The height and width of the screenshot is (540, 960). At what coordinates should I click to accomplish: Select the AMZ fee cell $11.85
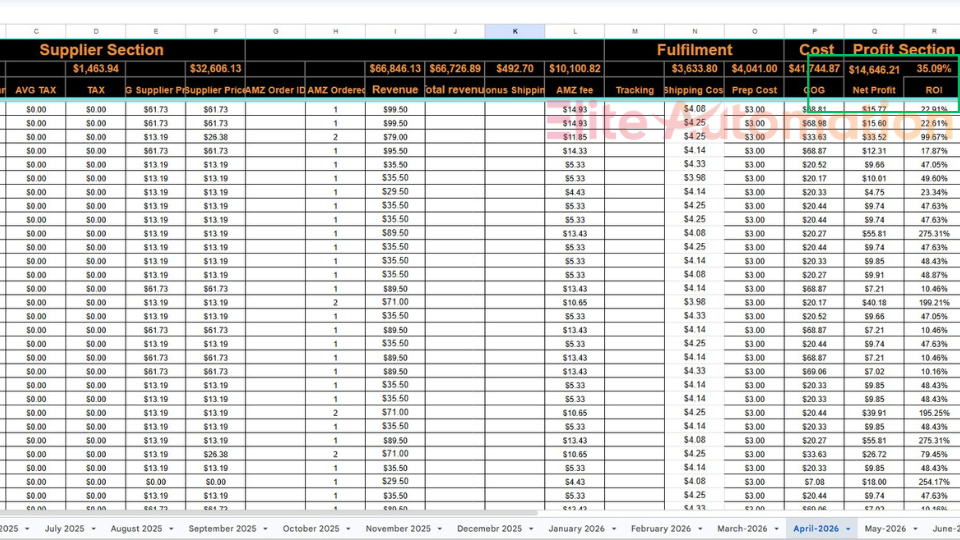[x=574, y=137]
